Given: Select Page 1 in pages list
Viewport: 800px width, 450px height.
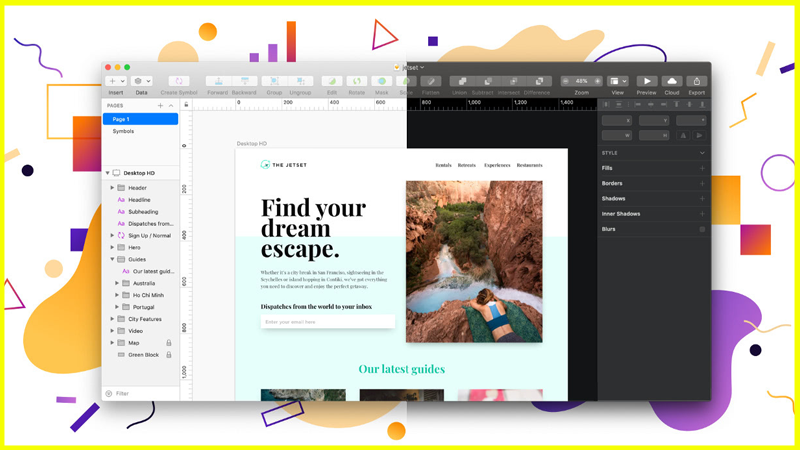Looking at the screenshot, I should (x=140, y=119).
